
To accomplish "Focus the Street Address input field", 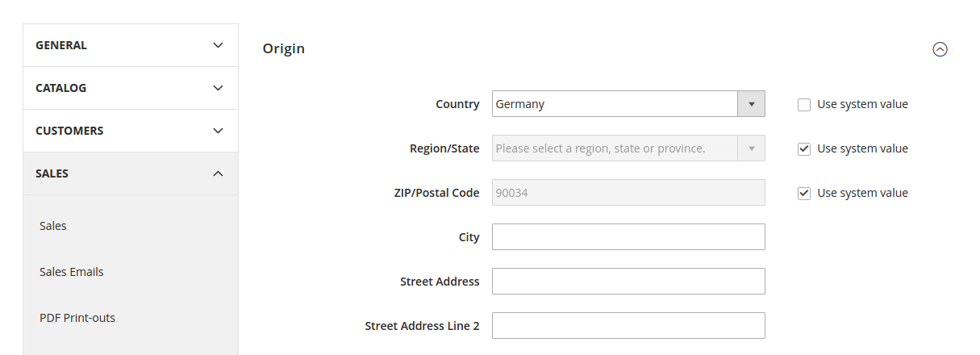I will (x=628, y=282).
